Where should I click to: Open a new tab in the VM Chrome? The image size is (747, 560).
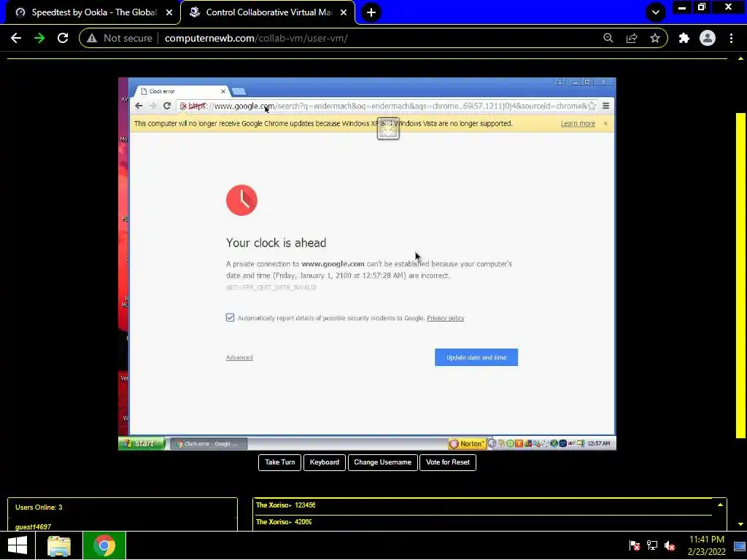[239, 91]
